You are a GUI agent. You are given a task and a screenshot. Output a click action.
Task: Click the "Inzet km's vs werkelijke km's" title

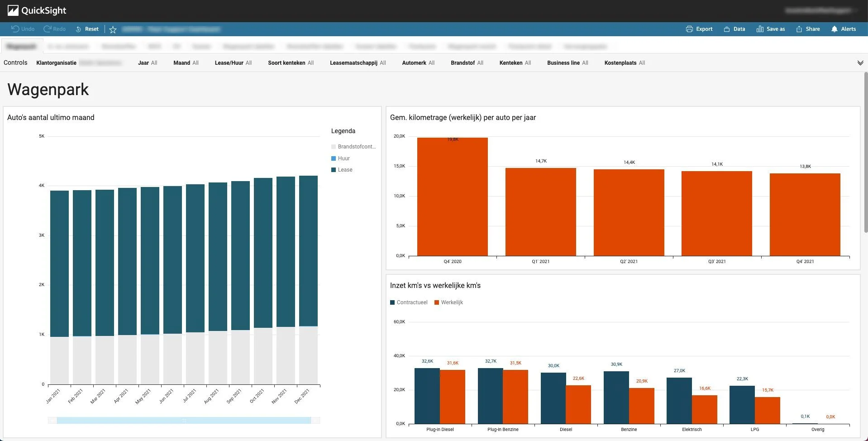point(435,286)
